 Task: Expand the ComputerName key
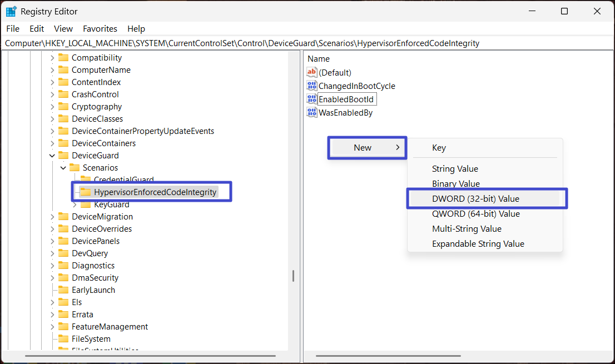[52, 70]
